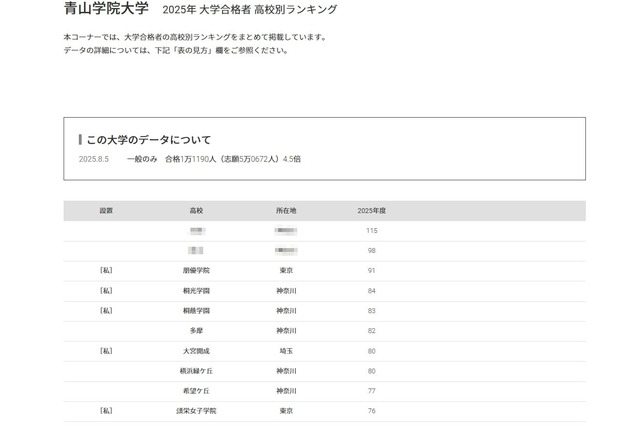The width and height of the screenshot is (640, 426).
Task: Select the 横浜緑ケ丘 school name
Action: [196, 371]
